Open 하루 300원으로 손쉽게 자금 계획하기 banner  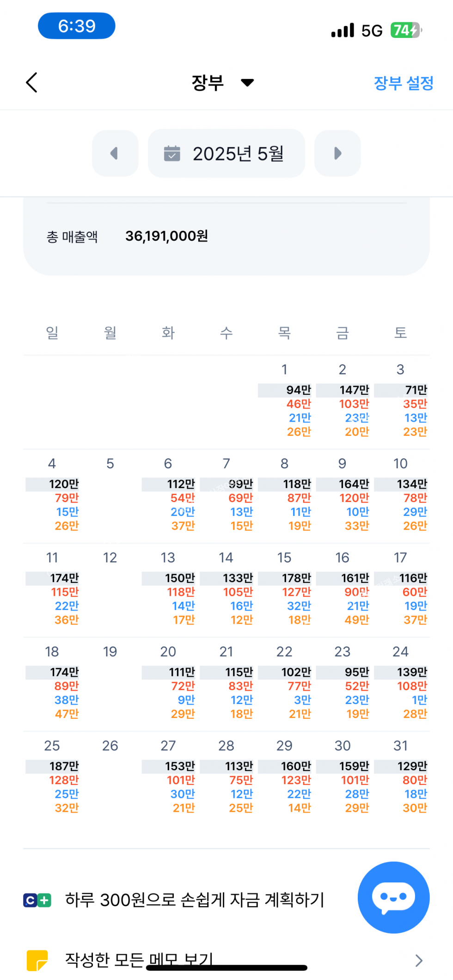[x=195, y=900]
